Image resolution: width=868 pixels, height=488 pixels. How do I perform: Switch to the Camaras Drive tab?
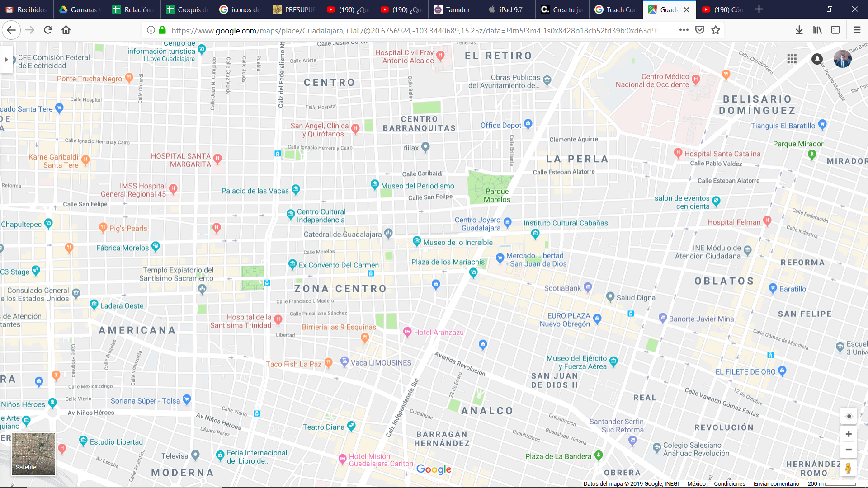80,9
